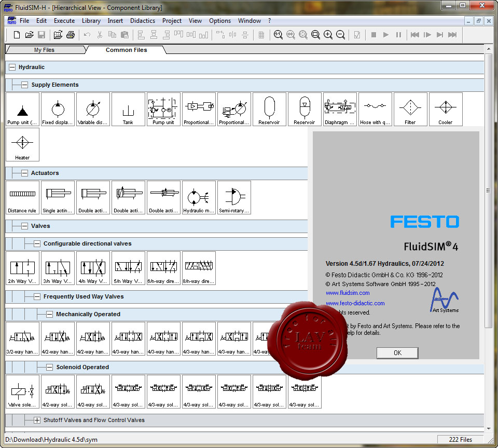Click the Stop simulation button

pos(374,35)
